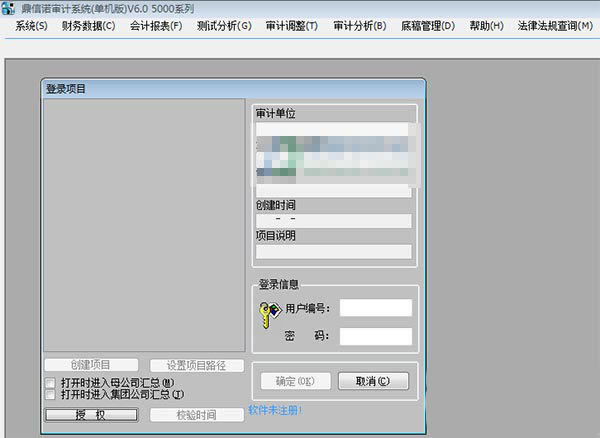
Task: Open the 审计分析(B) menu
Action: click(x=360, y=25)
